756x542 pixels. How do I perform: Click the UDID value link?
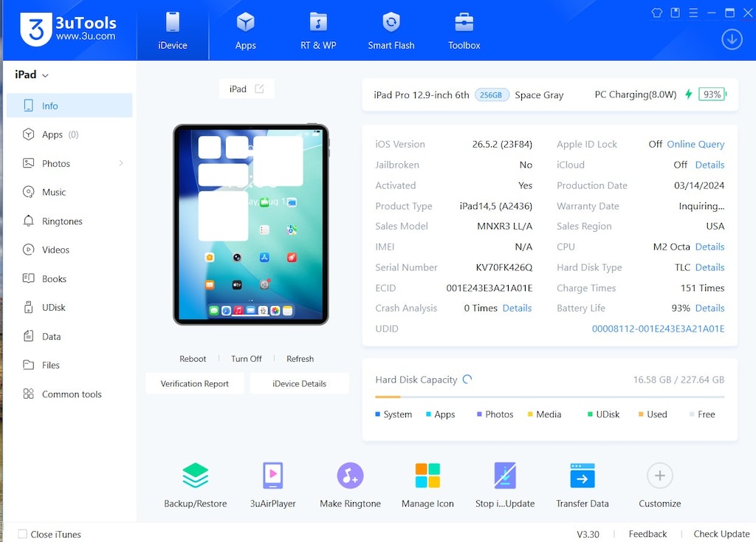[658, 329]
